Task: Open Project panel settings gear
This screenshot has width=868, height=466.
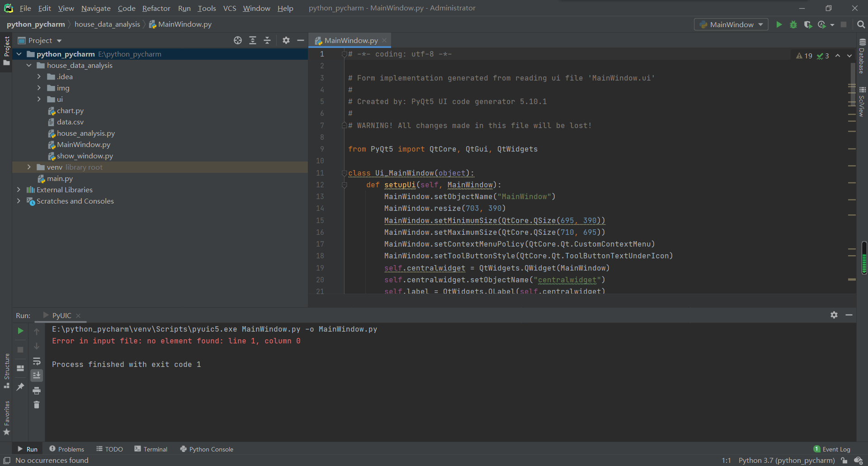Action: pos(286,40)
